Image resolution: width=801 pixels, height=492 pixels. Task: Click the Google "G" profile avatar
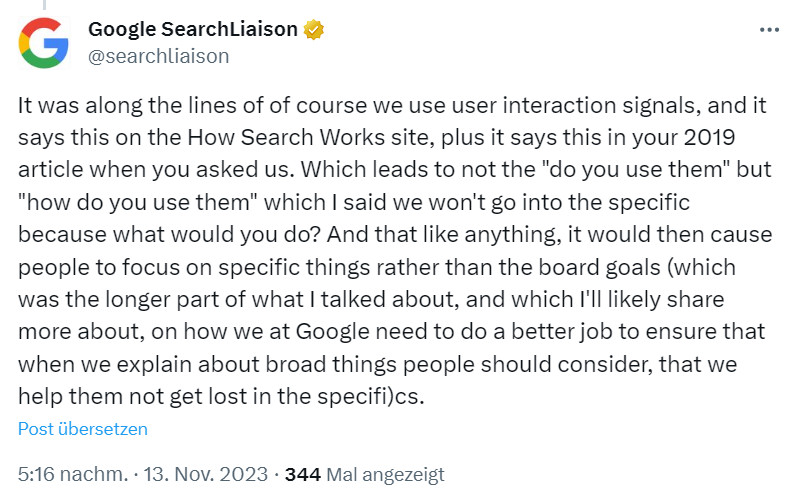43,42
